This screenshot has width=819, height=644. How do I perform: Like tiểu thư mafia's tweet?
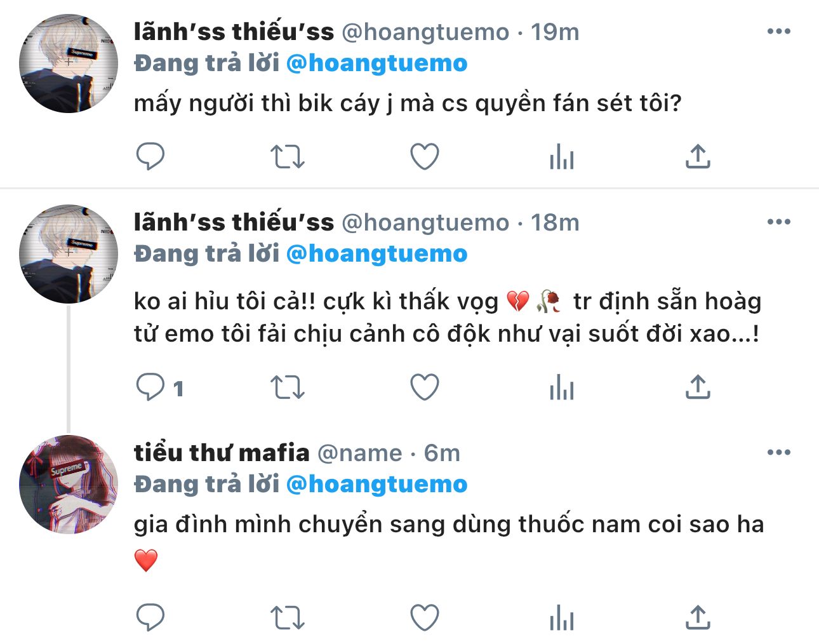point(425,617)
